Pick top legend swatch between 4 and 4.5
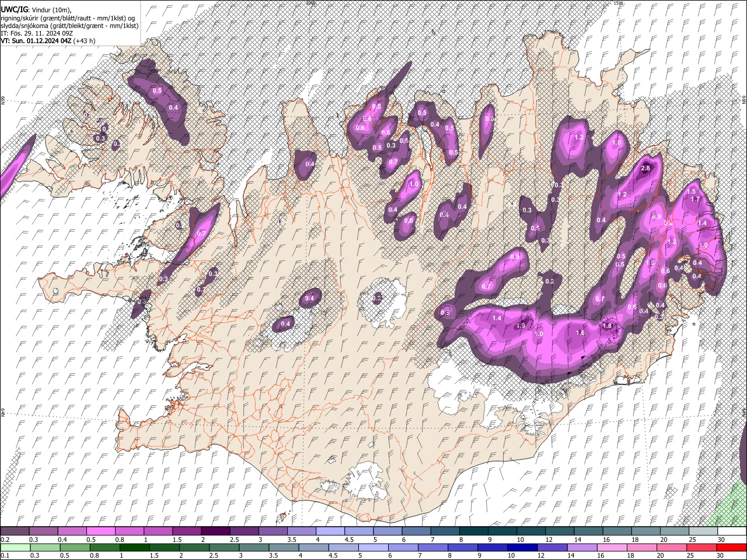 [330, 531]
